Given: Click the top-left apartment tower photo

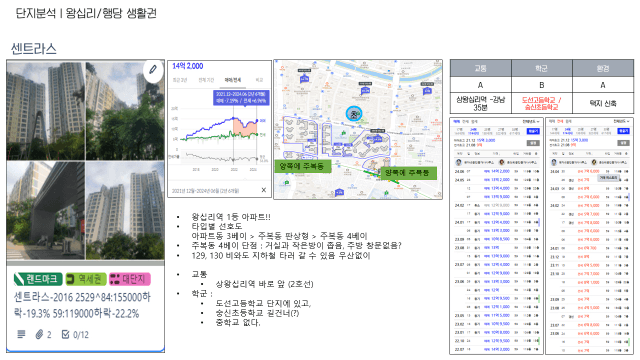Looking at the screenshot, I should (x=46, y=111).
